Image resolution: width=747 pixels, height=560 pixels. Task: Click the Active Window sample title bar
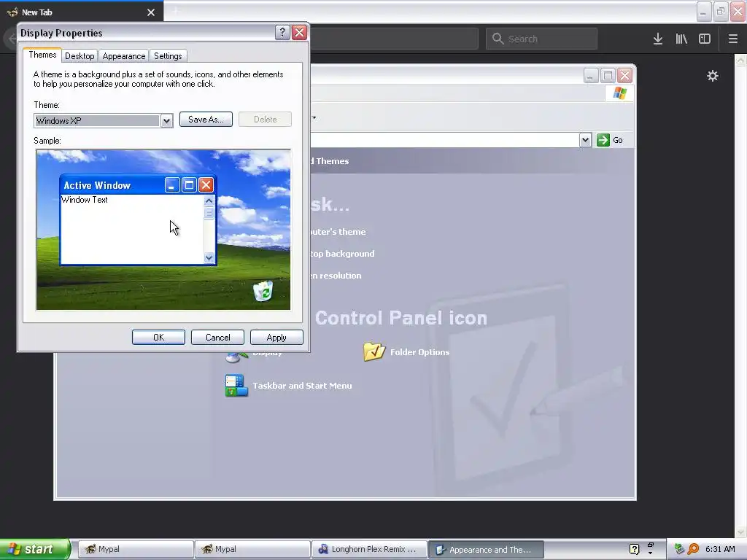click(x=138, y=184)
